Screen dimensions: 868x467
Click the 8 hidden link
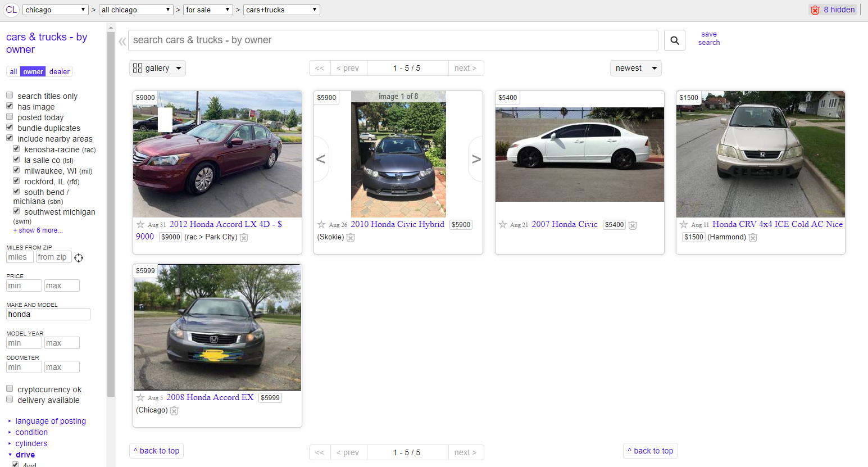[x=839, y=10]
